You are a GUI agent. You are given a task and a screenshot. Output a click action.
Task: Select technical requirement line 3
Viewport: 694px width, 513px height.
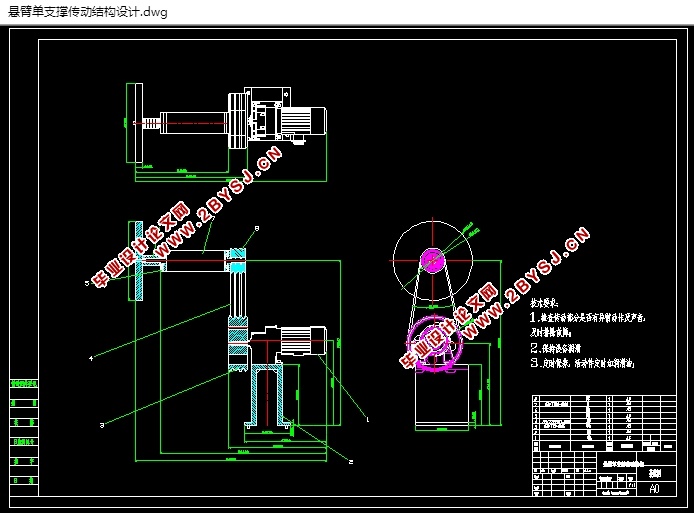click(x=582, y=363)
